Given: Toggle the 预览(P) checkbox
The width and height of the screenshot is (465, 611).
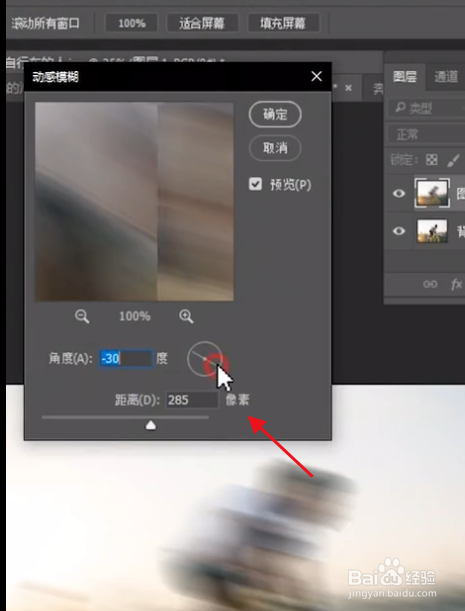Looking at the screenshot, I should coord(255,184).
